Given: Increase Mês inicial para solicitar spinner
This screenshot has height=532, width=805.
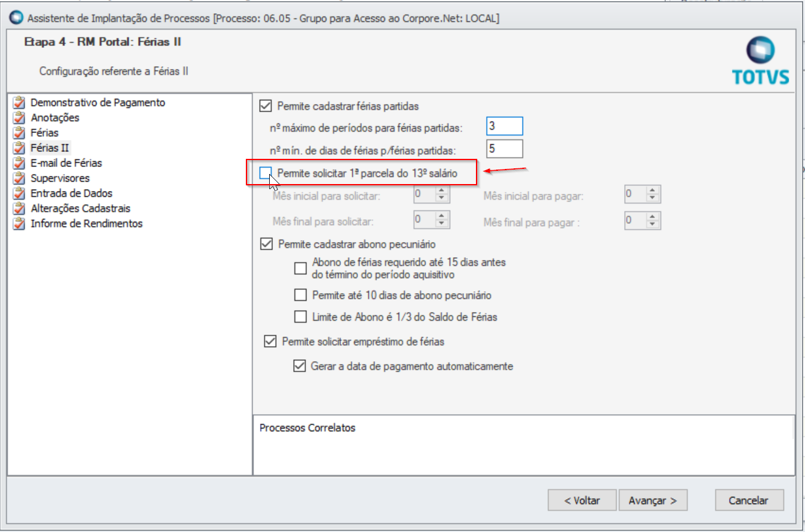Looking at the screenshot, I should pos(443,191).
